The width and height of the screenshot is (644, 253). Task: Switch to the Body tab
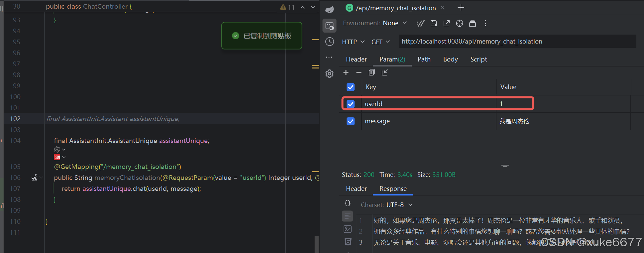pos(450,59)
